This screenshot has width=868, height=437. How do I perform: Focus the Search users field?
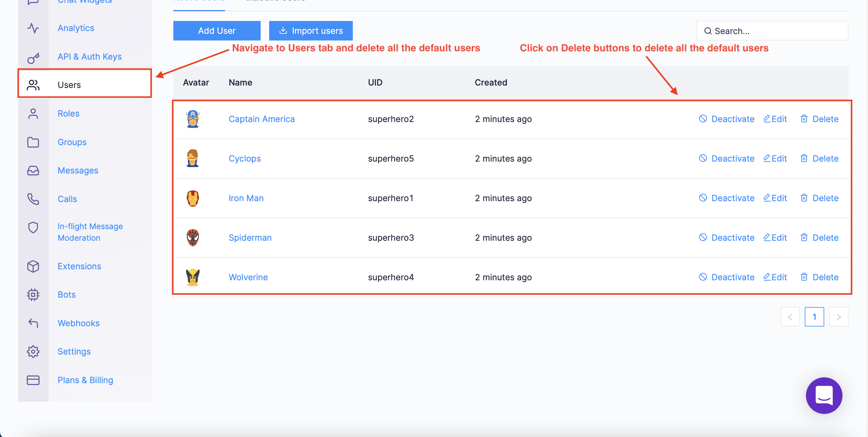pyautogui.click(x=772, y=31)
